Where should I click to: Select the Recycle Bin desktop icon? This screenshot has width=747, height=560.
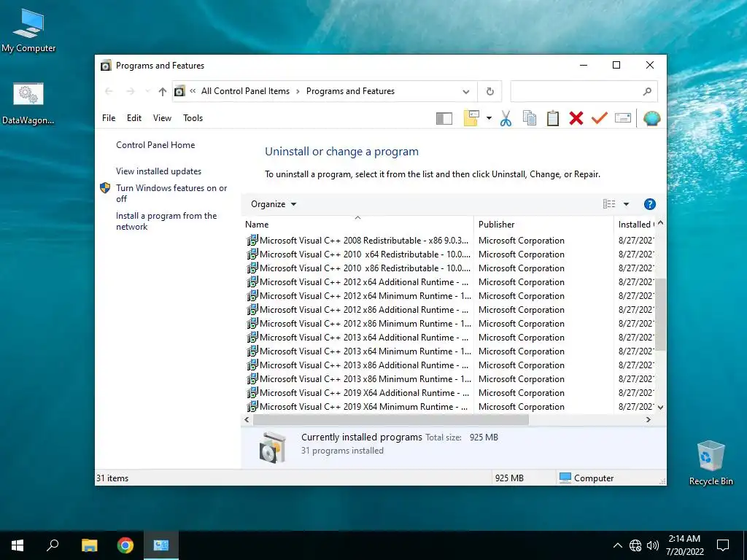[x=711, y=463]
